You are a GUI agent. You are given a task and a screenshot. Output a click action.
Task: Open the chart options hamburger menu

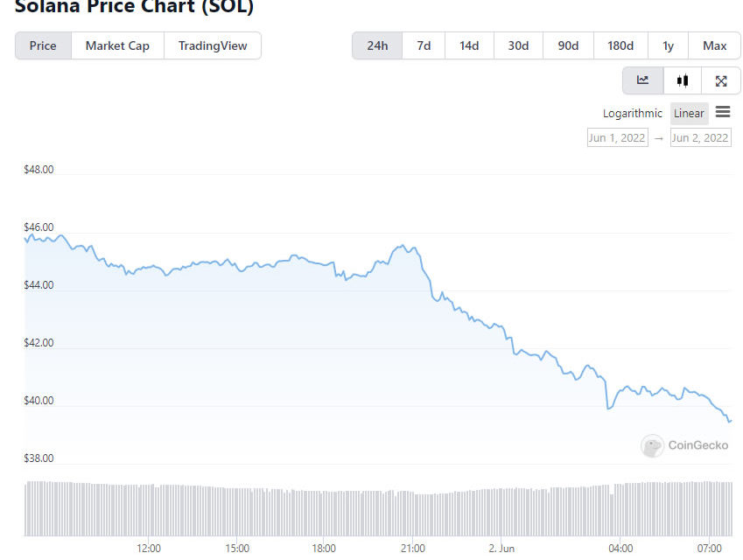[723, 112]
